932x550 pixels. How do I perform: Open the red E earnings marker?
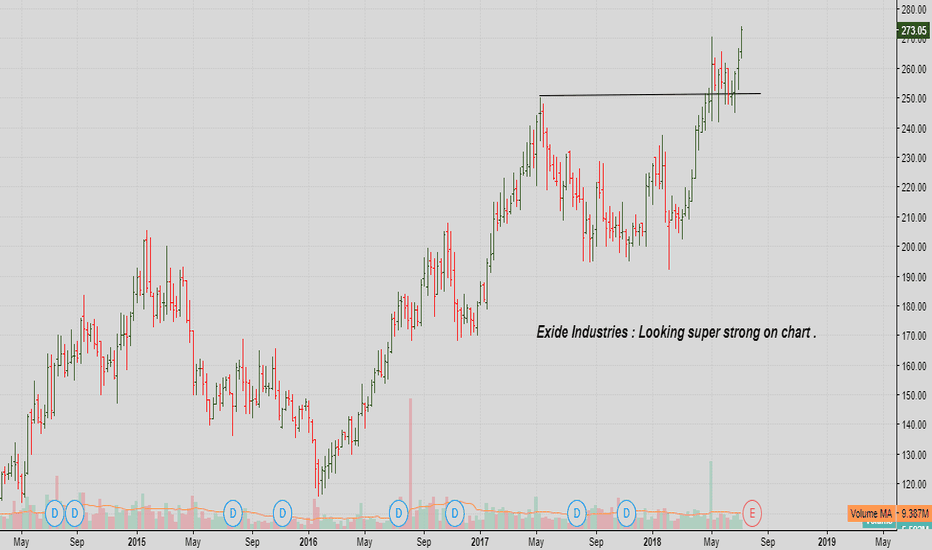(x=752, y=513)
